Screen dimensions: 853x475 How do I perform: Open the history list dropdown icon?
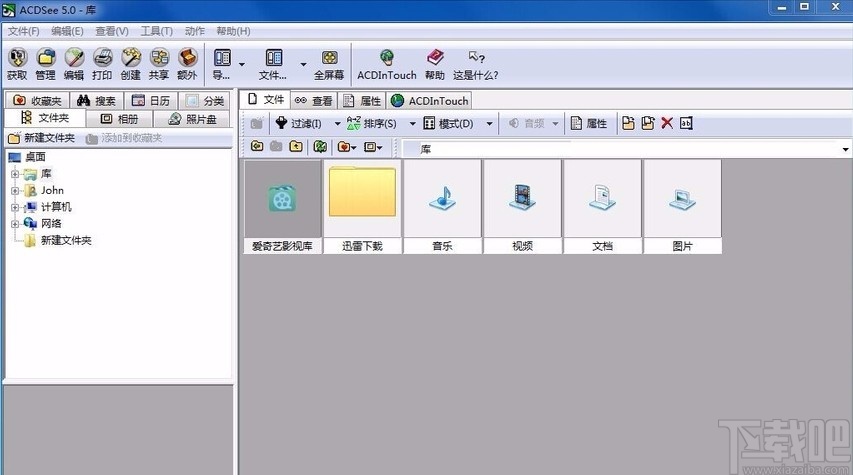pos(373,146)
